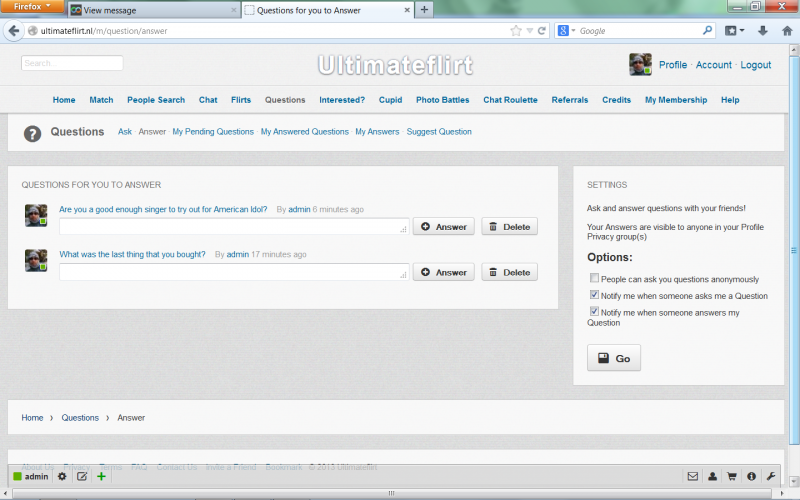Open the envelope messages icon in bottom bar
This screenshot has height=500, width=800.
692,477
